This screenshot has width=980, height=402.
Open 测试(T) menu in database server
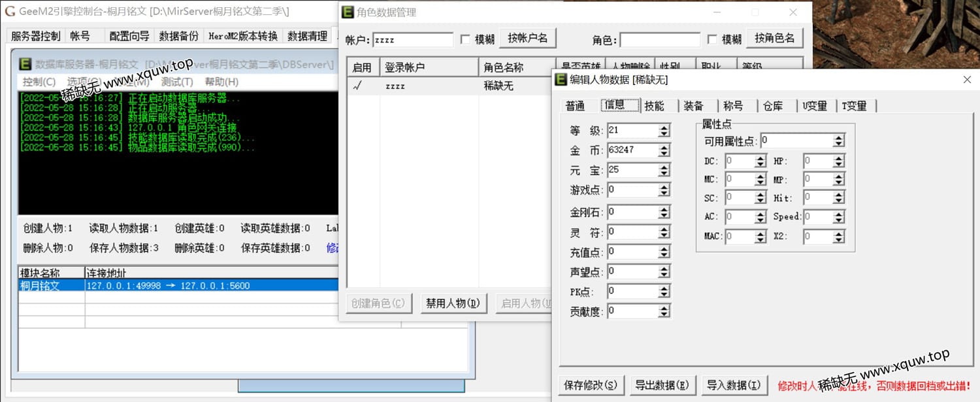coord(177,82)
